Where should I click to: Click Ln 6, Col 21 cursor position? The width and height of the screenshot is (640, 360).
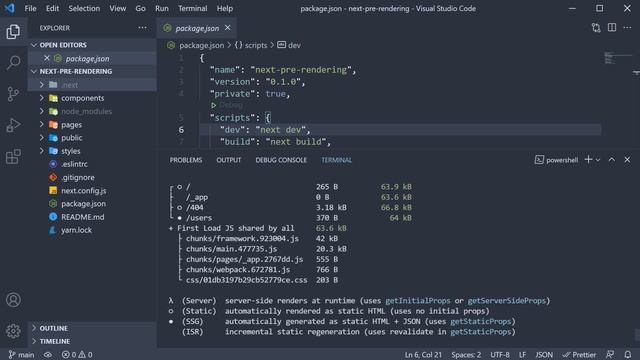pyautogui.click(x=423, y=355)
